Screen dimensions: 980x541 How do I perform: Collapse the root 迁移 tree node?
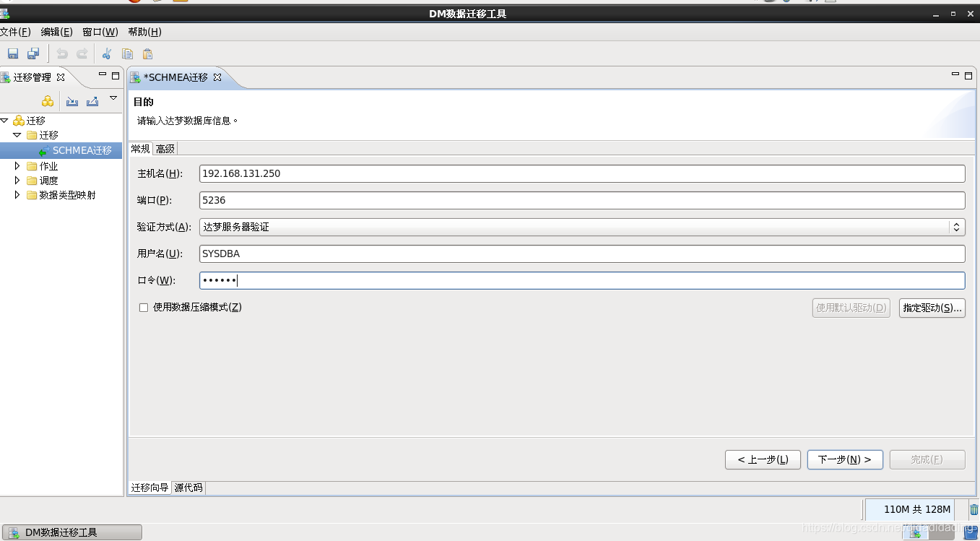point(4,121)
